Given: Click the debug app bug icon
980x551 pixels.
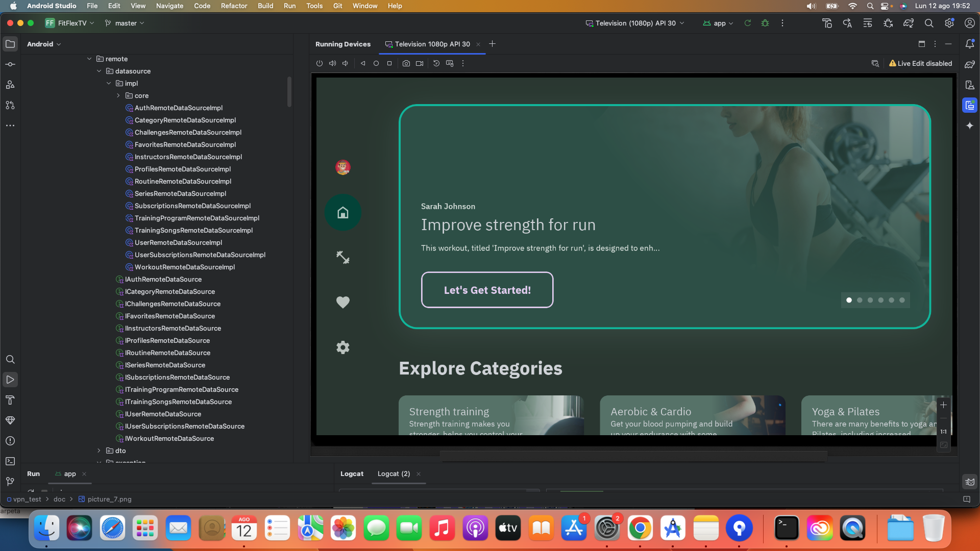Looking at the screenshot, I should (x=765, y=23).
